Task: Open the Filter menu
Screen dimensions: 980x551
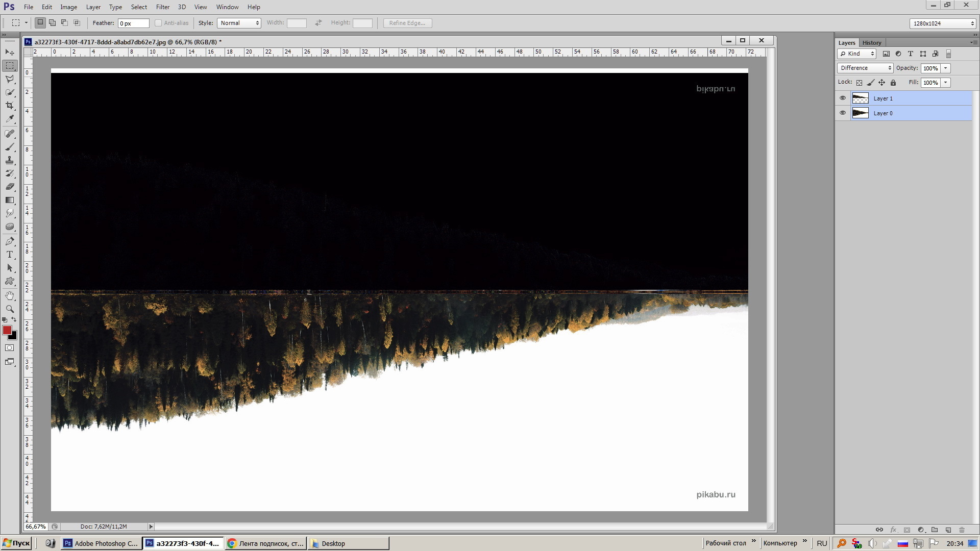Action: tap(162, 7)
